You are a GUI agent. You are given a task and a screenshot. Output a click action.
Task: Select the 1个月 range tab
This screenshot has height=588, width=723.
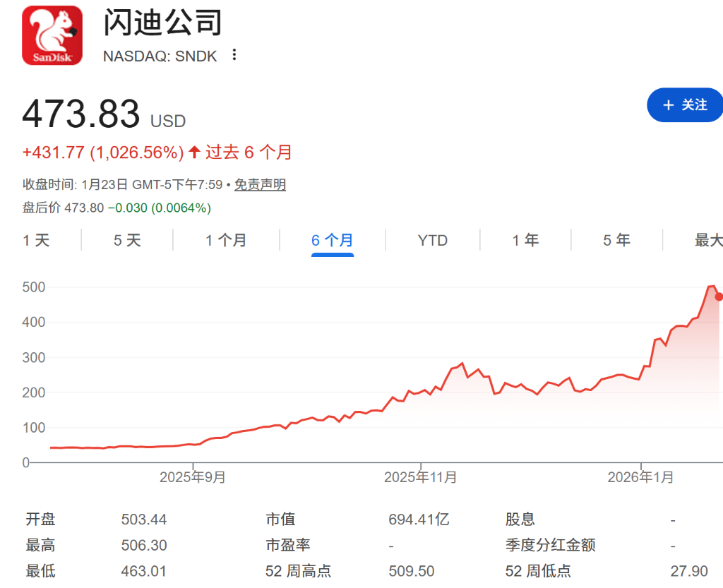[x=225, y=240]
